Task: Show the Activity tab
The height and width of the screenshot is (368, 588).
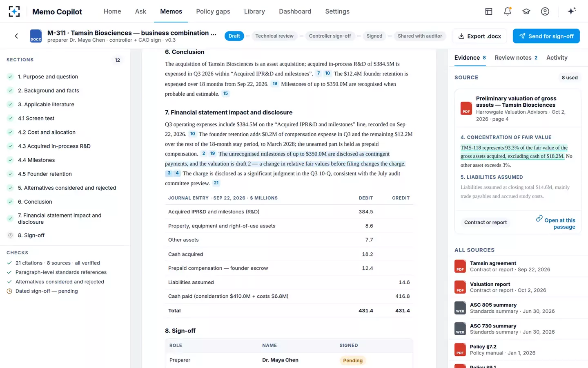Action: click(557, 58)
